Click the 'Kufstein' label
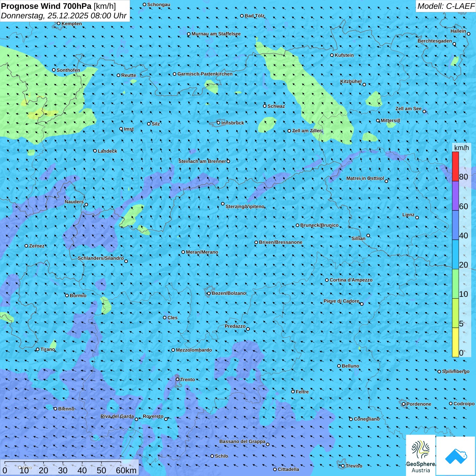 click(x=344, y=55)
